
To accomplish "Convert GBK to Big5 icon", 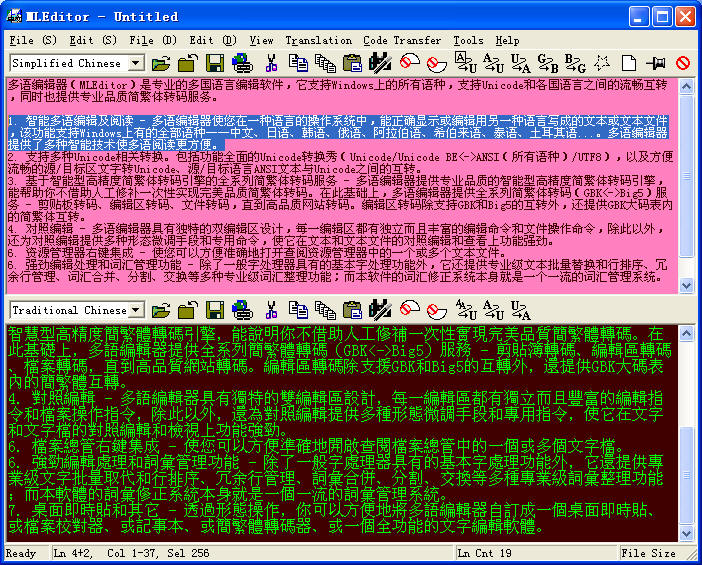I will [x=548, y=63].
